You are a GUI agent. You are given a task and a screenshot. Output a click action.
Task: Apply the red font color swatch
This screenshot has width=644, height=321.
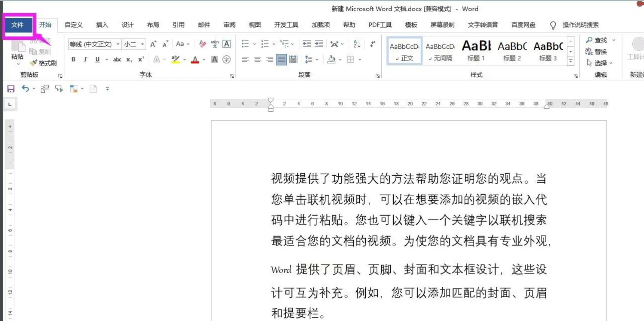(x=195, y=60)
